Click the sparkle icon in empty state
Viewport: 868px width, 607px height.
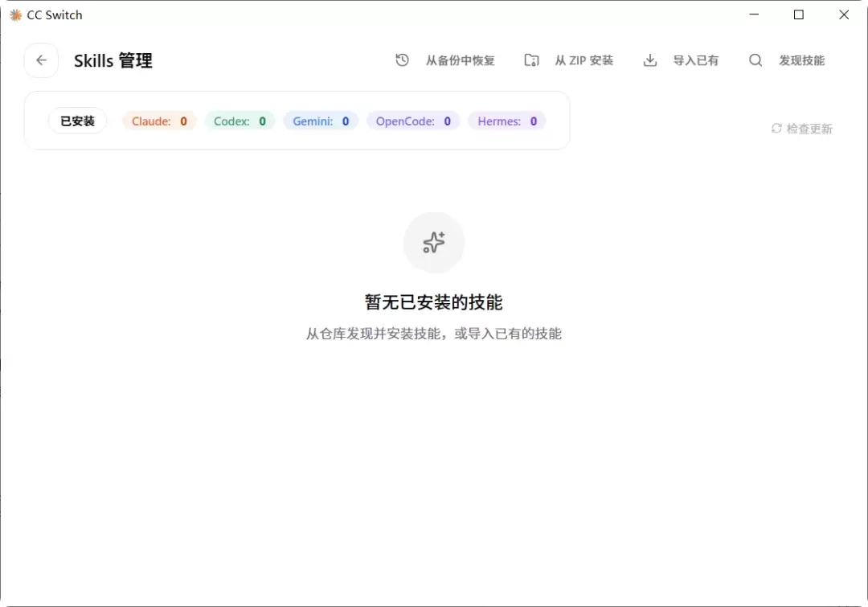pyautogui.click(x=434, y=243)
